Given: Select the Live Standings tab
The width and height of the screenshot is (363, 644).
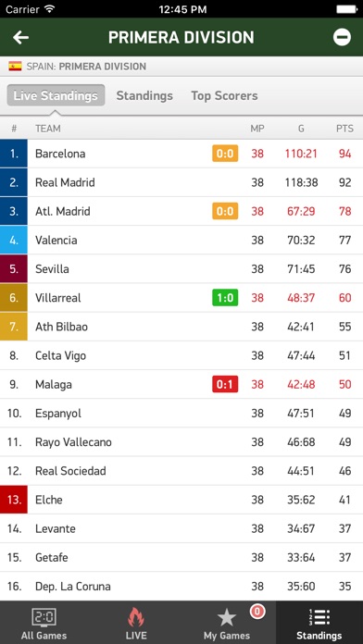Looking at the screenshot, I should [56, 95].
